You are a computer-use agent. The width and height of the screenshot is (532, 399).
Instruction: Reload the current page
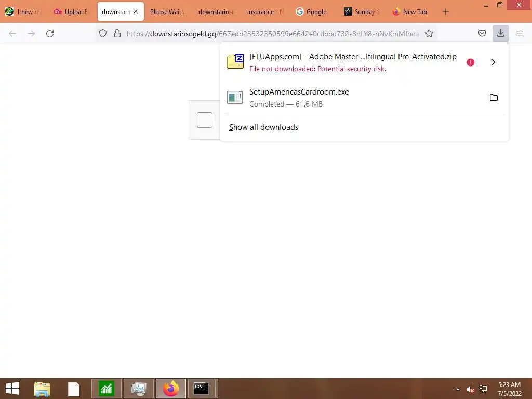click(50, 33)
